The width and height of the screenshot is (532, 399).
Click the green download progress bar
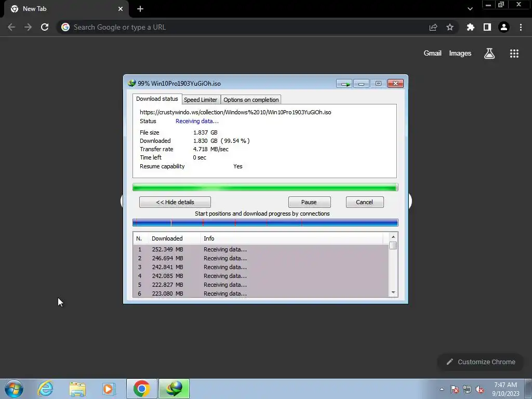coord(265,187)
